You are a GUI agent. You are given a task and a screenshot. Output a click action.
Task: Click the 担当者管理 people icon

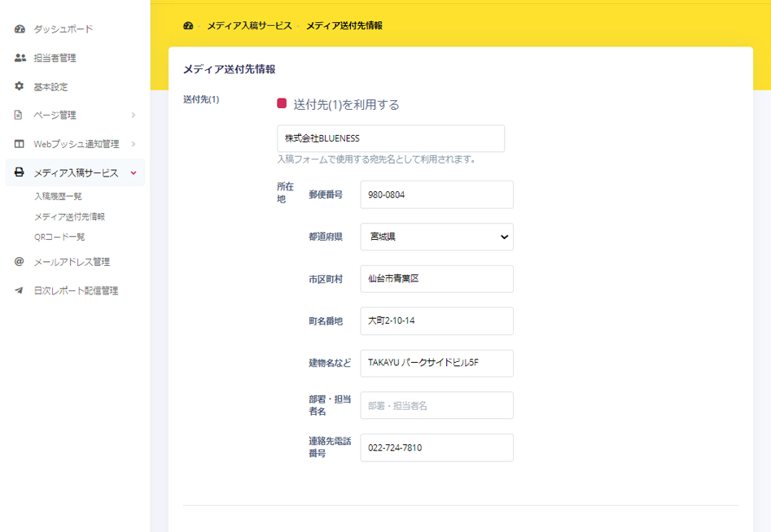(x=20, y=58)
